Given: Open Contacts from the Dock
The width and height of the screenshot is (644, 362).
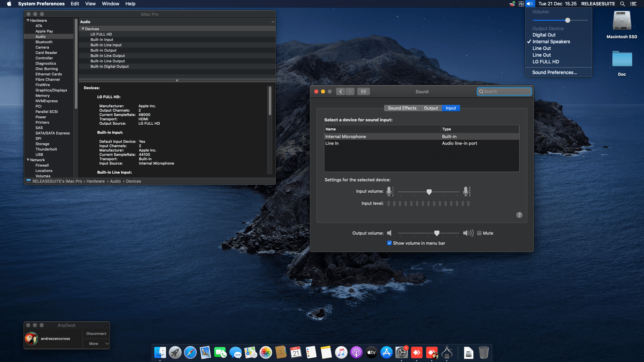Looking at the screenshot, I should point(281,353).
